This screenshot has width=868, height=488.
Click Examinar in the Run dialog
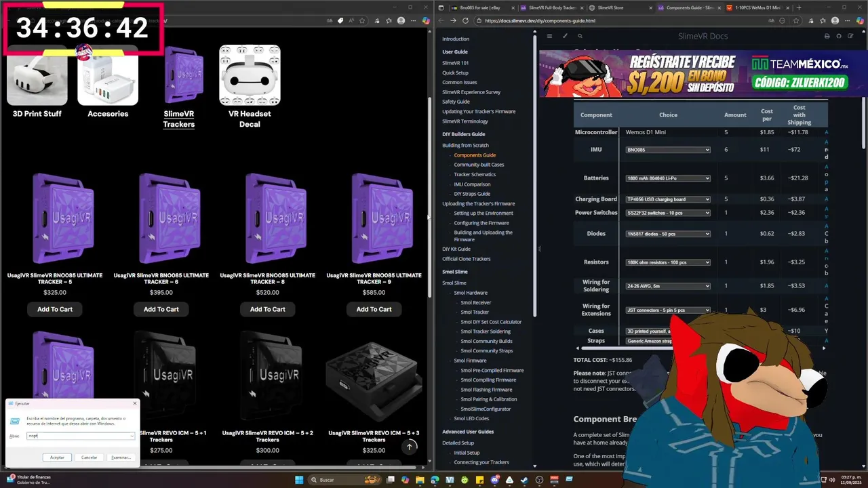click(121, 457)
